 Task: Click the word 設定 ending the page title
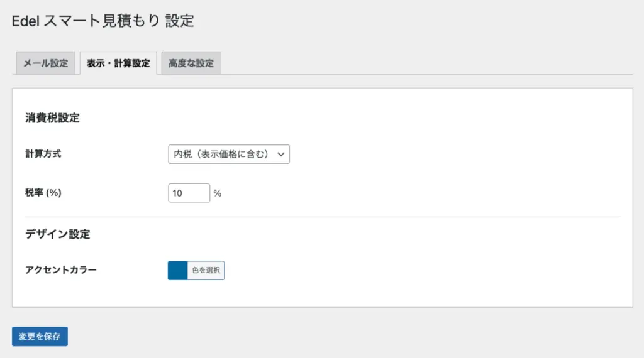coord(180,21)
